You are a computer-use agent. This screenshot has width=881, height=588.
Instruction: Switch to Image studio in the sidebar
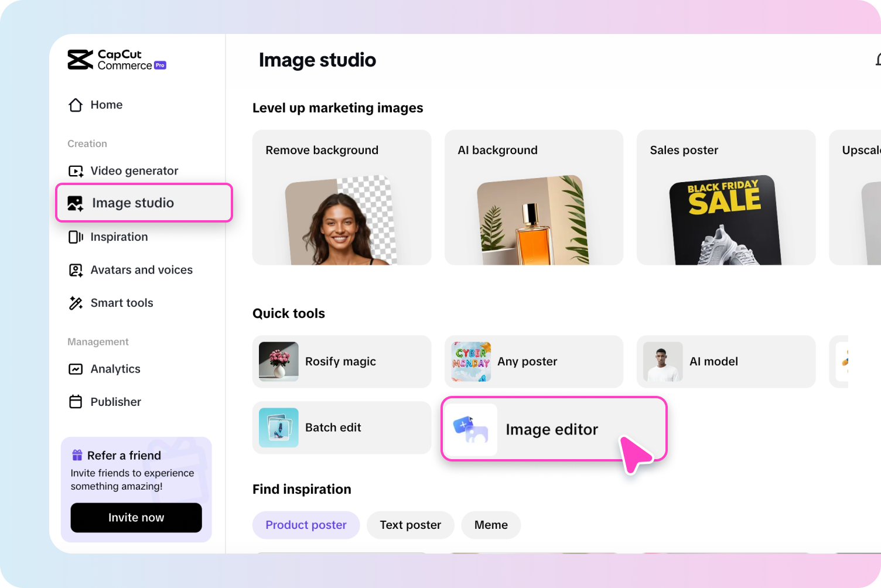pyautogui.click(x=132, y=203)
